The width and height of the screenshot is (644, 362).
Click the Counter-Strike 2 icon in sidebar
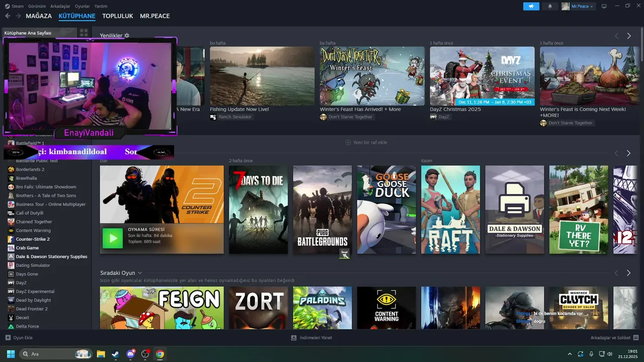tap(11, 239)
